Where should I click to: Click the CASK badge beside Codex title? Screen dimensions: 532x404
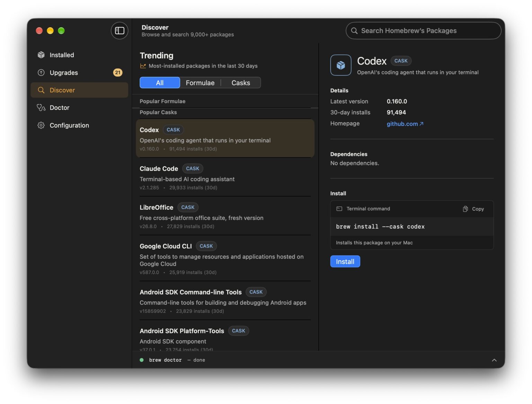coord(401,61)
